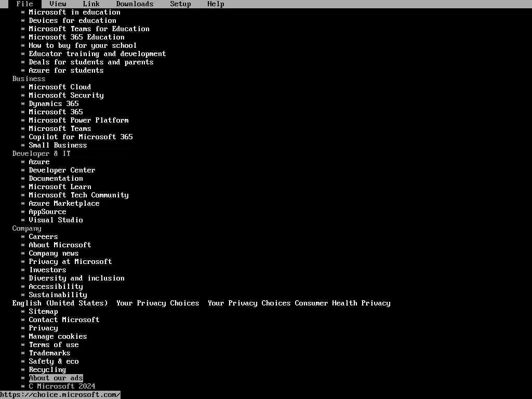Open the Visual Studio link
The height and width of the screenshot is (399, 532).
pyautogui.click(x=56, y=220)
